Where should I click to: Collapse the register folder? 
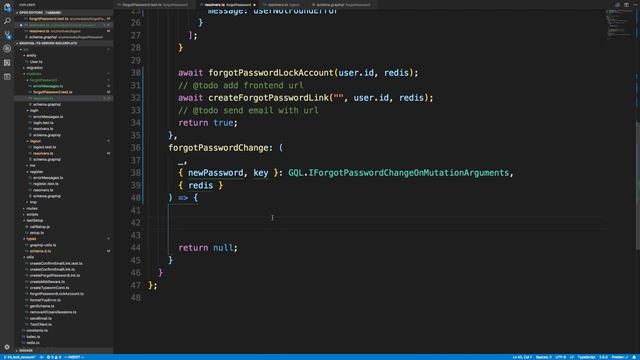coord(36,172)
